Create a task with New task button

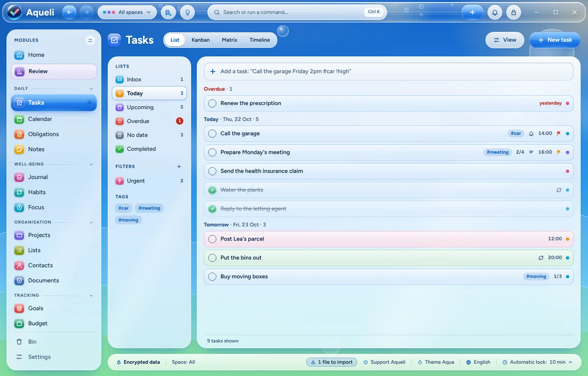pos(555,40)
